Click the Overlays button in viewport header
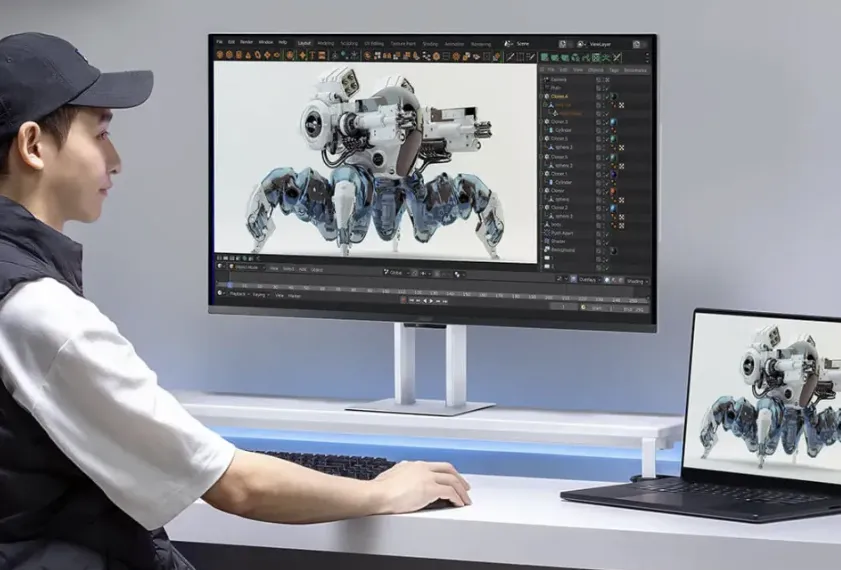Viewport: 841px width, 570px height. (589, 281)
